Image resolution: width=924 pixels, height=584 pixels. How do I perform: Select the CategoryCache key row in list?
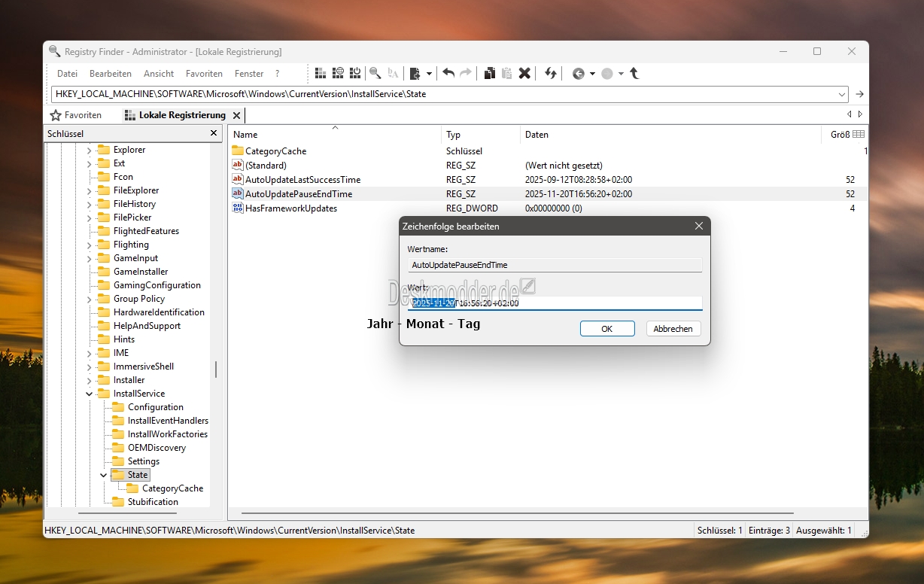(x=549, y=151)
